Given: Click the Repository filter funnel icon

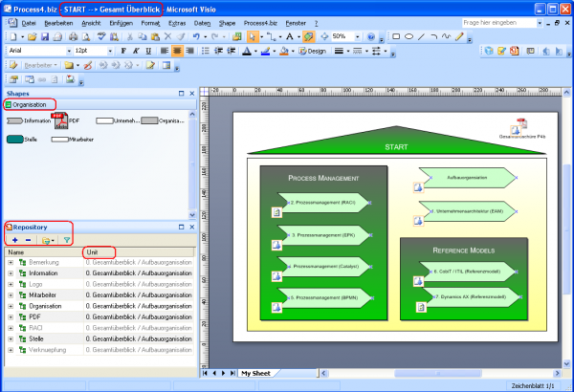Looking at the screenshot, I should coord(67,240).
